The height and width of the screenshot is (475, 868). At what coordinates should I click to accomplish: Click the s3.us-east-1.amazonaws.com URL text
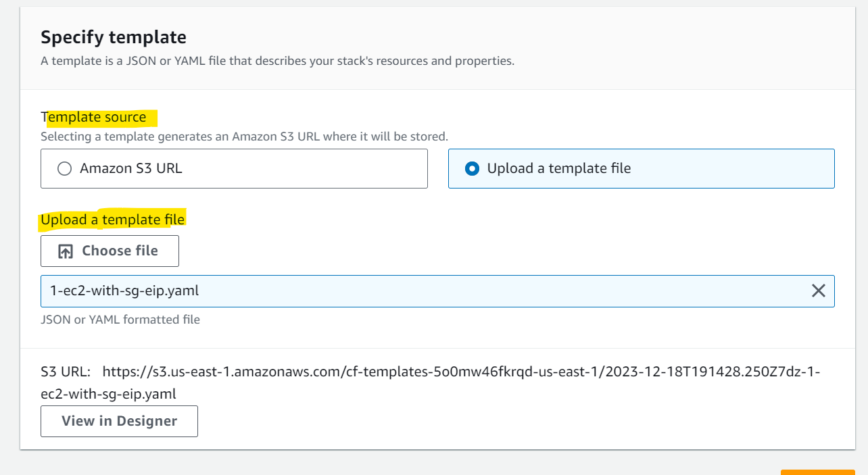[x=462, y=372]
